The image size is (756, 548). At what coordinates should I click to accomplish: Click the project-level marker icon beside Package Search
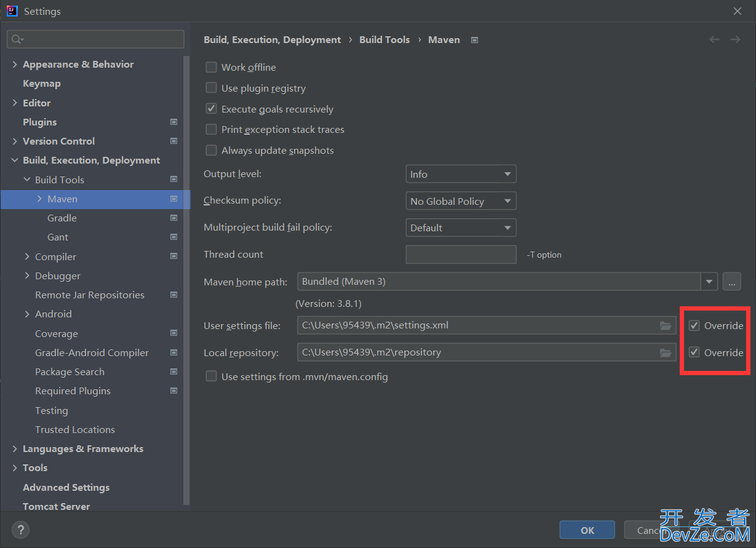coord(174,371)
